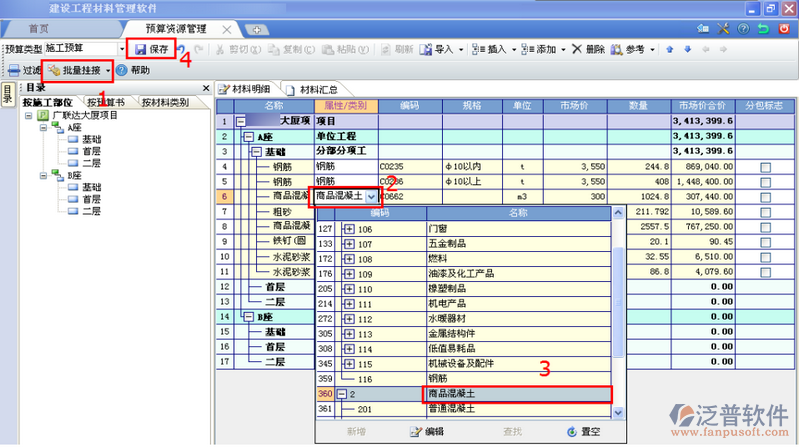
Task: Check 分包标志 checkbox in row 5
Action: pyautogui.click(x=766, y=182)
